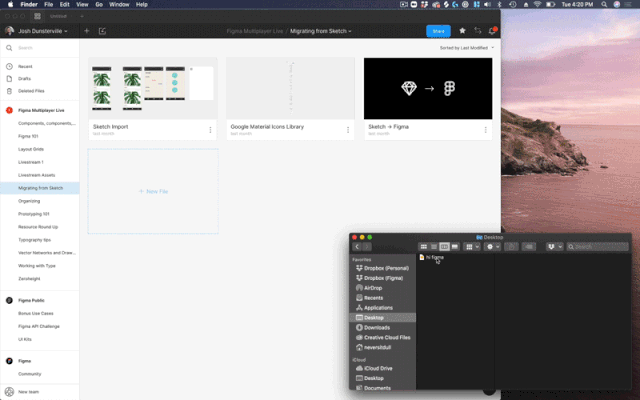640x400 pixels.
Task: Open the Help menu in menu bar
Action: [142, 4]
